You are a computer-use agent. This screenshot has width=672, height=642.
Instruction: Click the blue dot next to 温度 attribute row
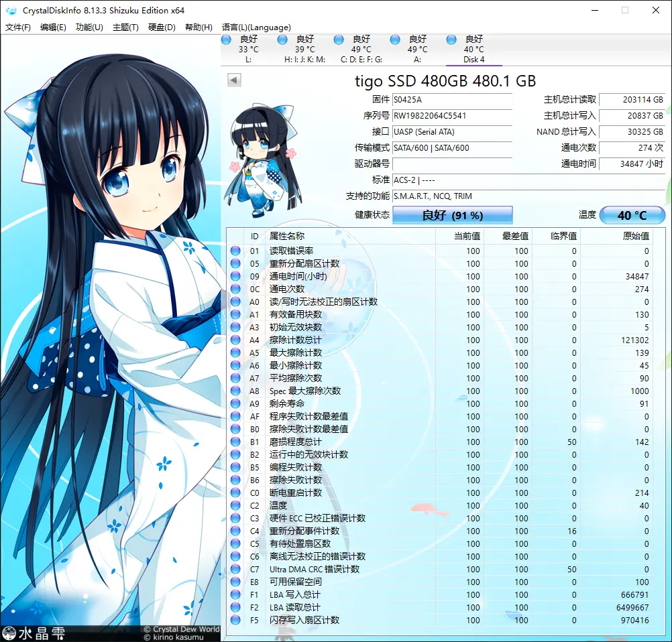click(235, 506)
